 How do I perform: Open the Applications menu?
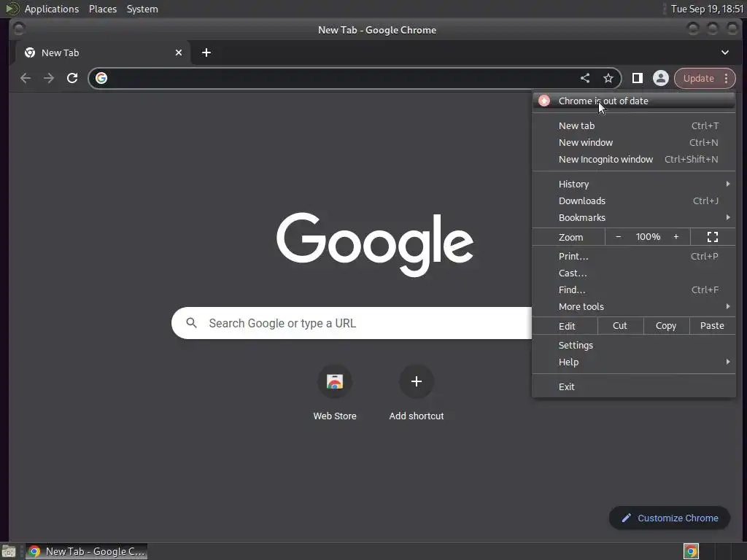52,9
